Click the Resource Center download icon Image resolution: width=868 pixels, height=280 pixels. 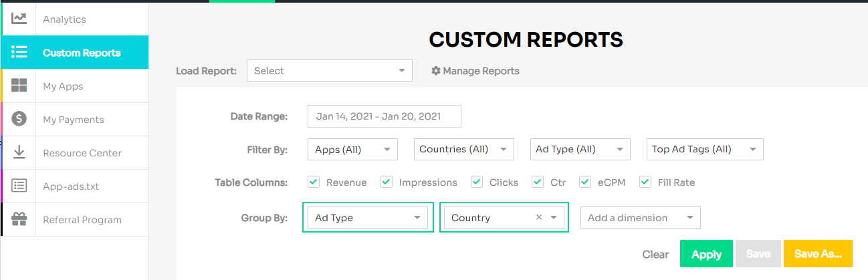tap(19, 152)
